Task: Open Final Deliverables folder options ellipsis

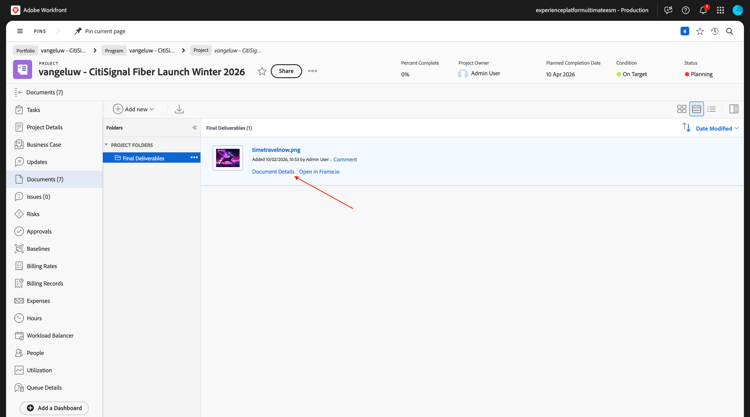Action: [194, 158]
